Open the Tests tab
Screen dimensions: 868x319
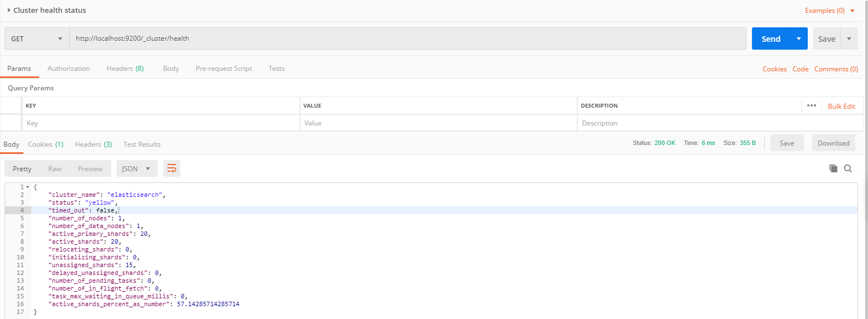pos(277,69)
